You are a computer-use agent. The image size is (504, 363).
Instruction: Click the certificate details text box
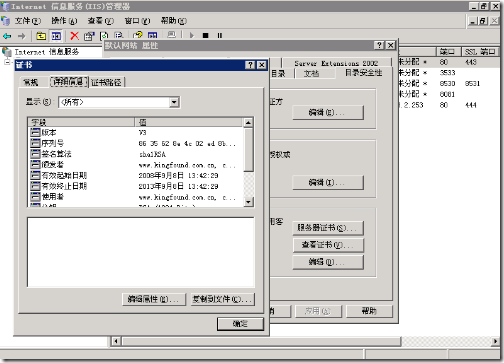tap(141, 252)
